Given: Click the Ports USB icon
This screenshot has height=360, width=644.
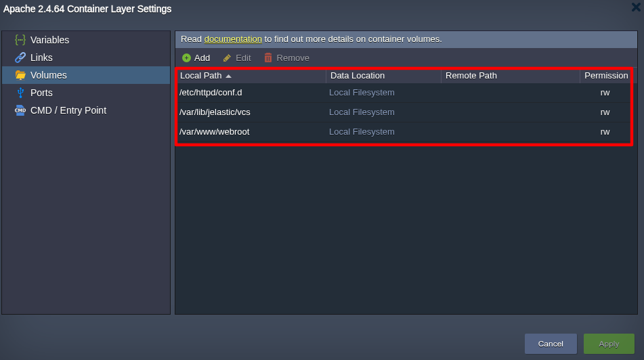Looking at the screenshot, I should click(x=20, y=93).
